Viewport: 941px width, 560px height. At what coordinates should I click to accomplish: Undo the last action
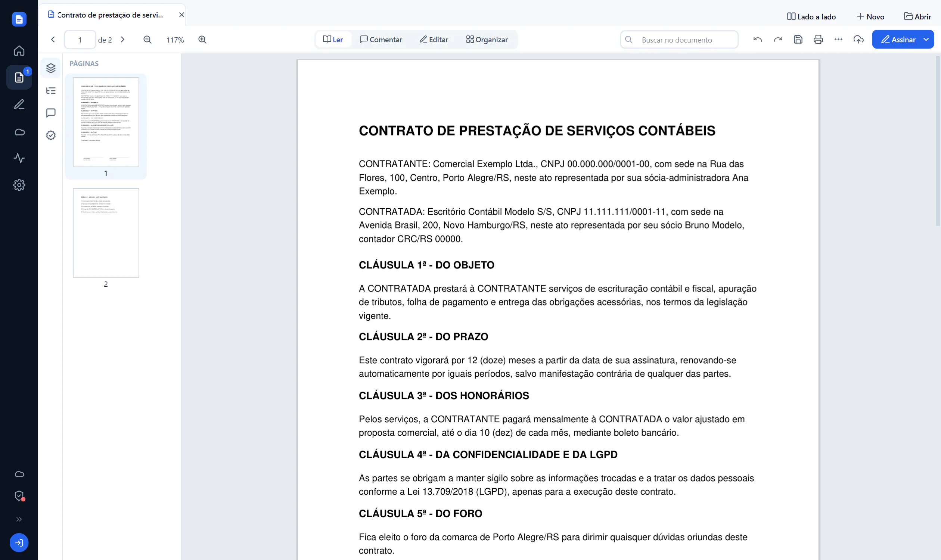click(x=758, y=40)
